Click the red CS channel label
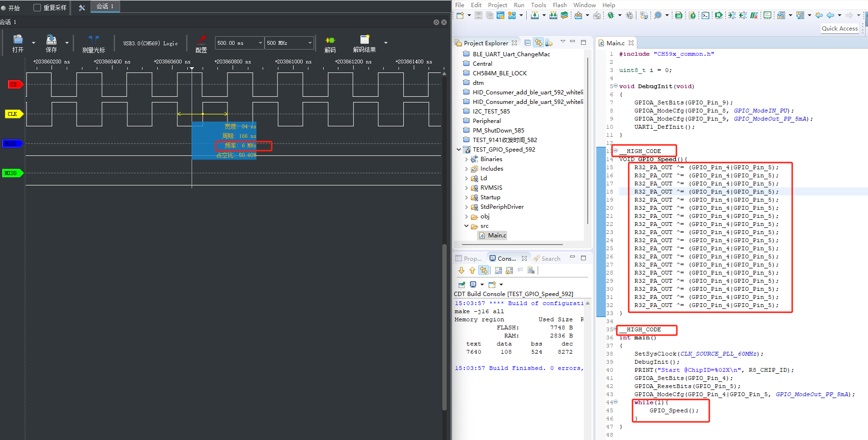Screen dimensions: 868x440 tap(15, 84)
